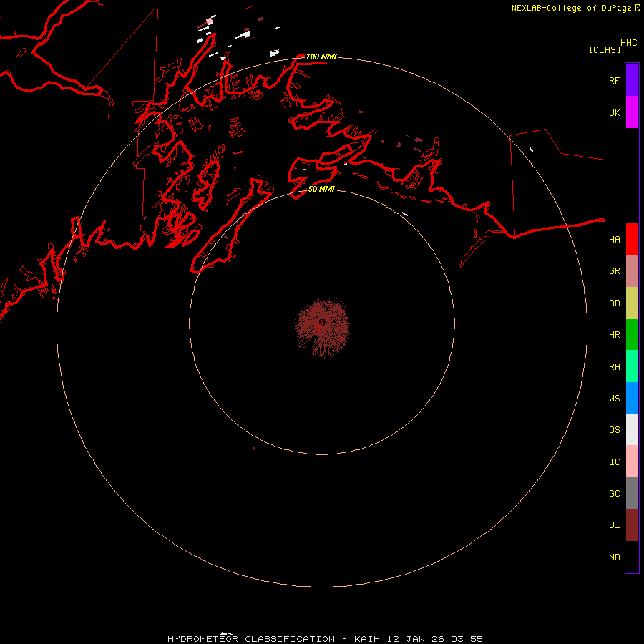The height and width of the screenshot is (644, 644).
Task: Click the 50 NMI range ring label
Action: pyautogui.click(x=321, y=189)
